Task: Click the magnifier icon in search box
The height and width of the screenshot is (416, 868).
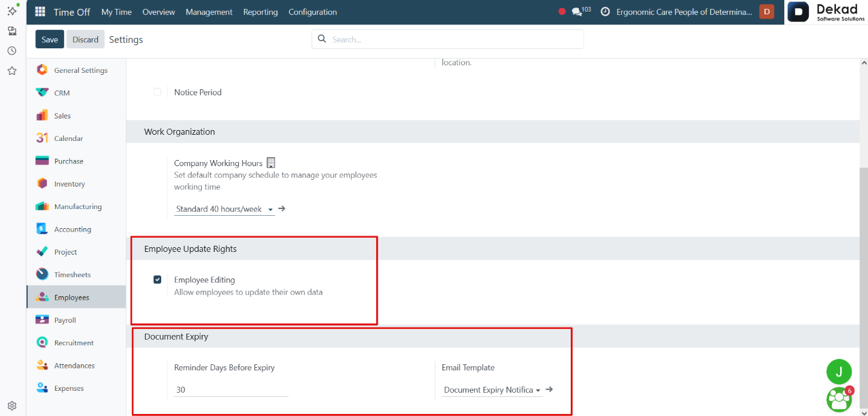Action: tap(322, 39)
